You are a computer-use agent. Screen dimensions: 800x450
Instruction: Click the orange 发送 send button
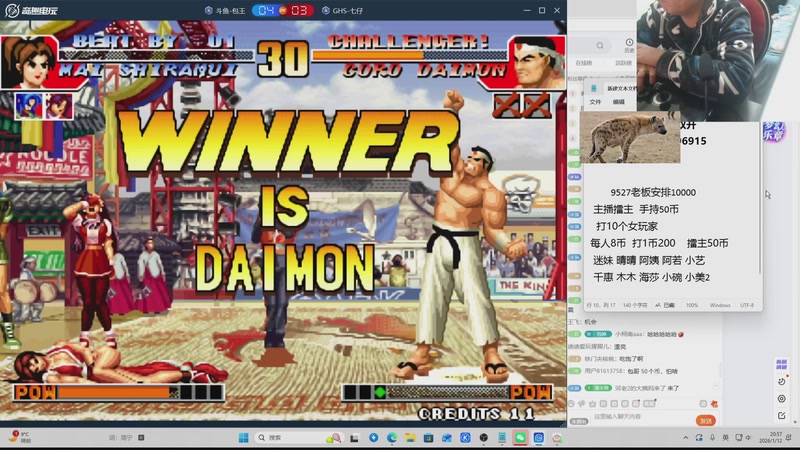coord(706,420)
